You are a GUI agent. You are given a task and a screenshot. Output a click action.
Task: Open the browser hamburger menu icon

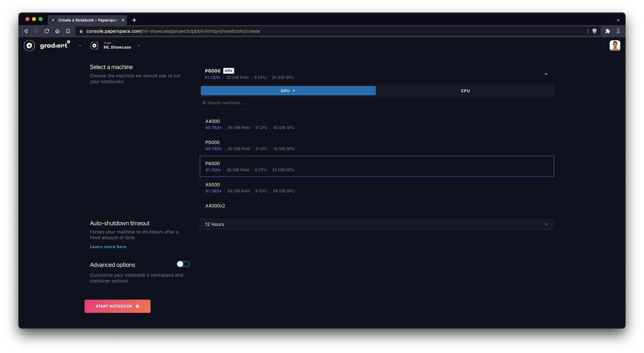click(618, 31)
